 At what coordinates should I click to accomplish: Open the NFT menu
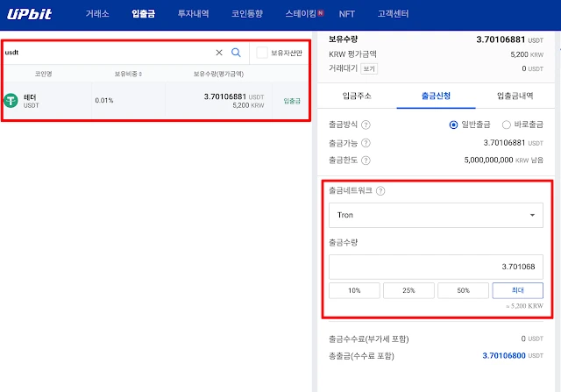(x=347, y=14)
